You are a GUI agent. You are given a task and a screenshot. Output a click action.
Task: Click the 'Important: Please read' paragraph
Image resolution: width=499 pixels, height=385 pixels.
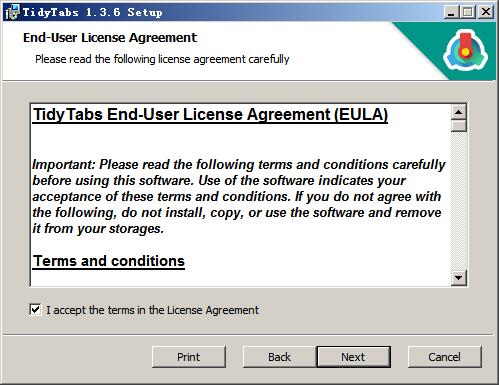[x=239, y=196]
